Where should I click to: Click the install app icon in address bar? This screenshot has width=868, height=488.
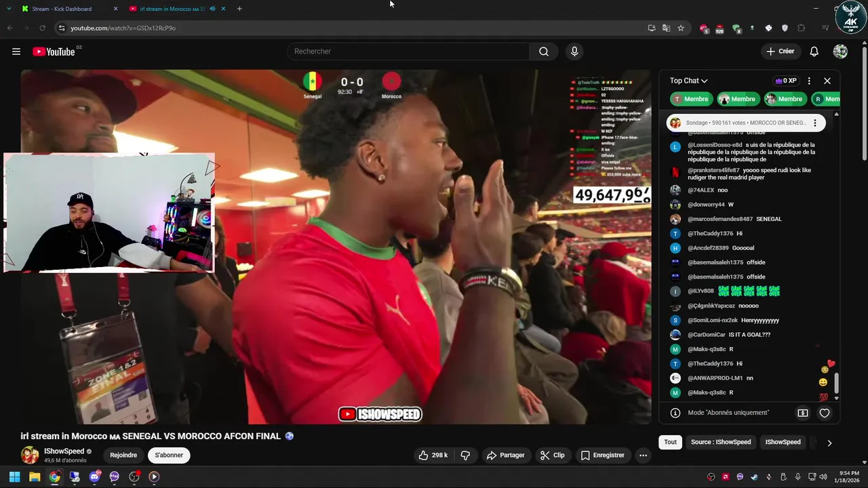coord(651,28)
